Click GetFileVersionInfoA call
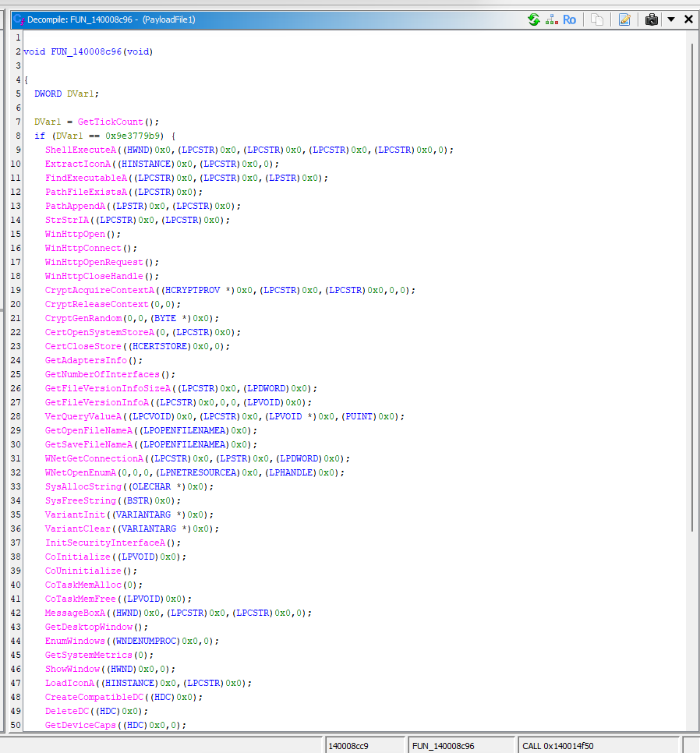The image size is (700, 753). point(97,402)
